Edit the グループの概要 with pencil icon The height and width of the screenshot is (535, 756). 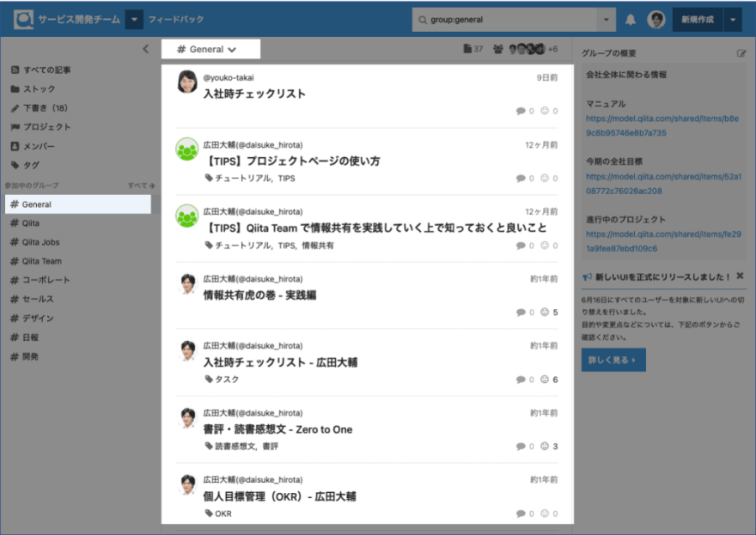pyautogui.click(x=741, y=53)
